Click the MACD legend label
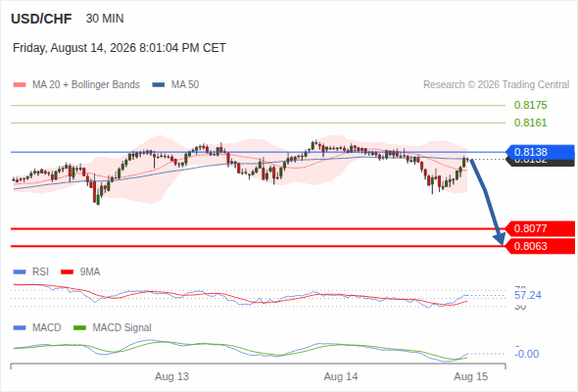The image size is (578, 392). coord(47,328)
